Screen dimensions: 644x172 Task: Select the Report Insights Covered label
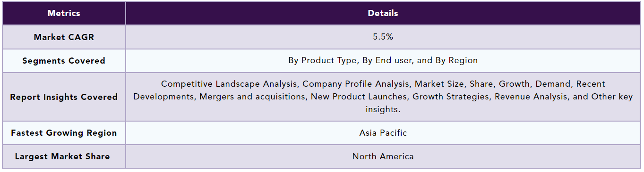[x=64, y=97]
